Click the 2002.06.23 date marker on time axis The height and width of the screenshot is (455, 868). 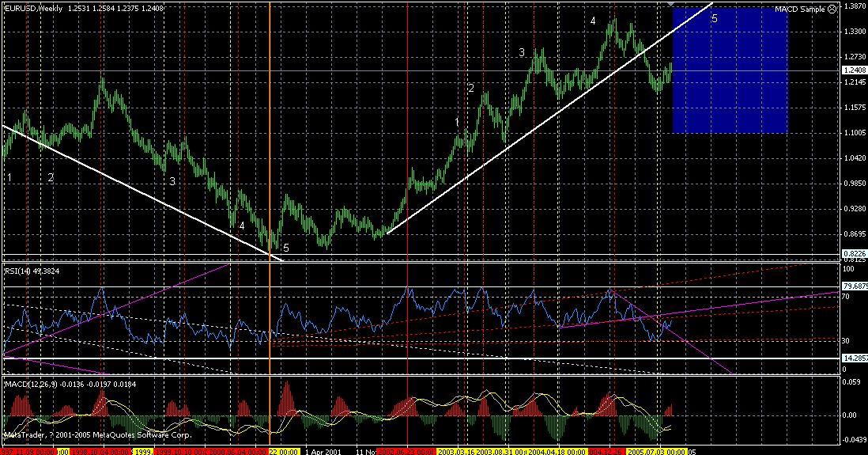tap(407, 452)
